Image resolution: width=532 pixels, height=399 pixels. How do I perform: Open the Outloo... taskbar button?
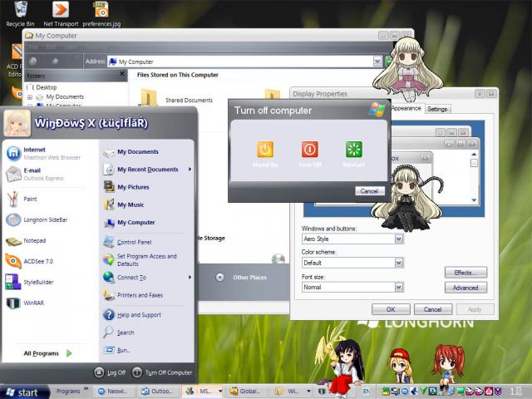tap(157, 392)
